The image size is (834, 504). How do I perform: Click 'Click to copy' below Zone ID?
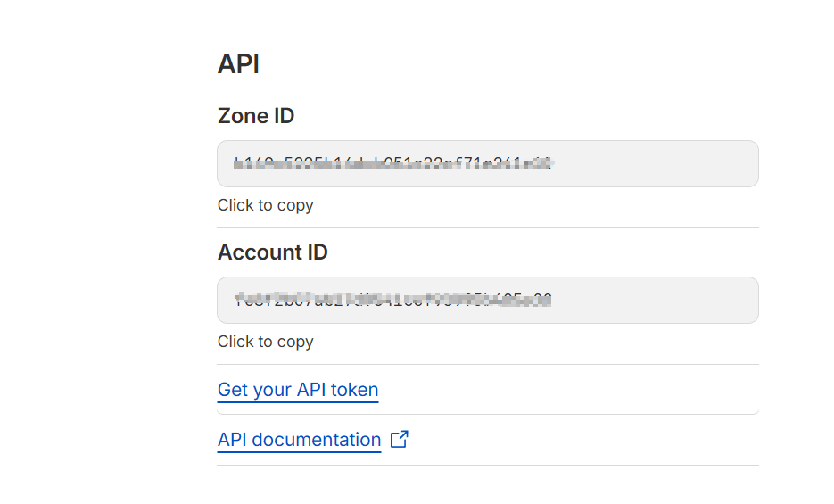(x=265, y=205)
